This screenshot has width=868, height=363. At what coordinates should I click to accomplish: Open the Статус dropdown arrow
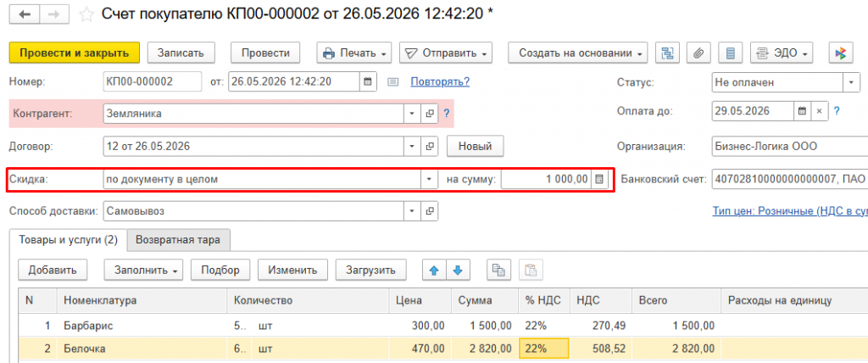pyautogui.click(x=851, y=82)
